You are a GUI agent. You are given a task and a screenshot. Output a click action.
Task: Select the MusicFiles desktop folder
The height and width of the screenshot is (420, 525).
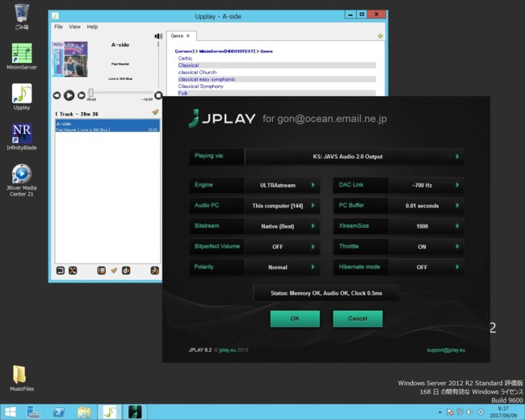[21, 378]
